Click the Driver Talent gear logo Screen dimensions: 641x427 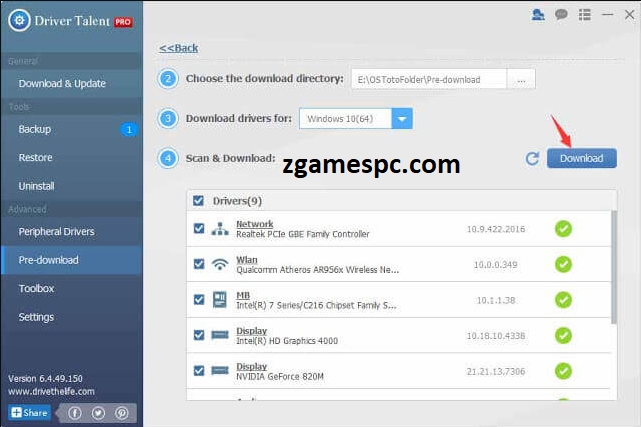(x=19, y=20)
